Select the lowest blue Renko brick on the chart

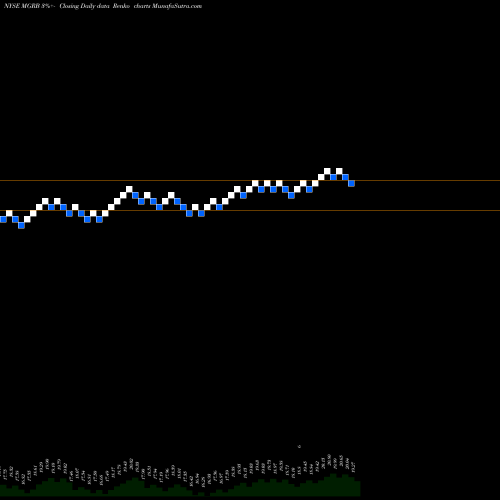point(21,225)
